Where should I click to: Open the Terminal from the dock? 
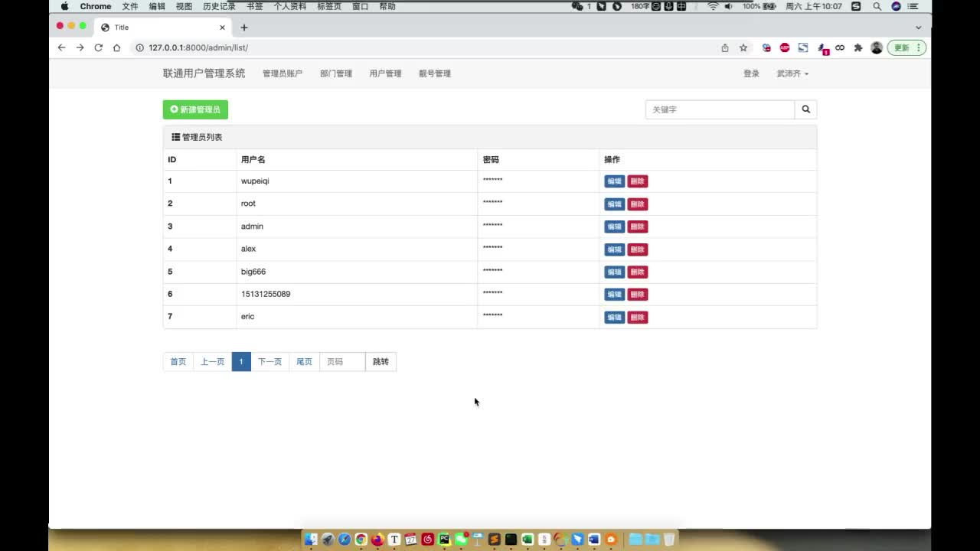[511, 540]
